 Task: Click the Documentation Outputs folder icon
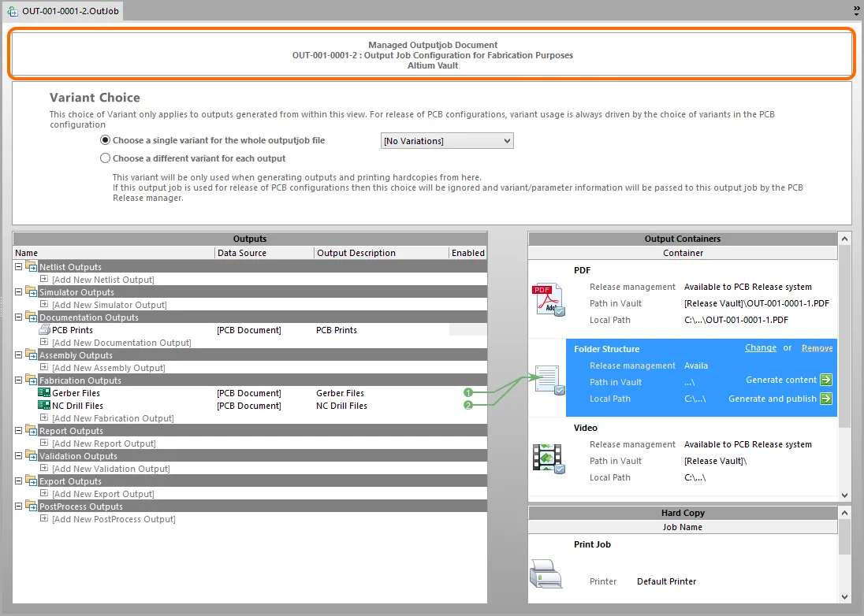32,317
